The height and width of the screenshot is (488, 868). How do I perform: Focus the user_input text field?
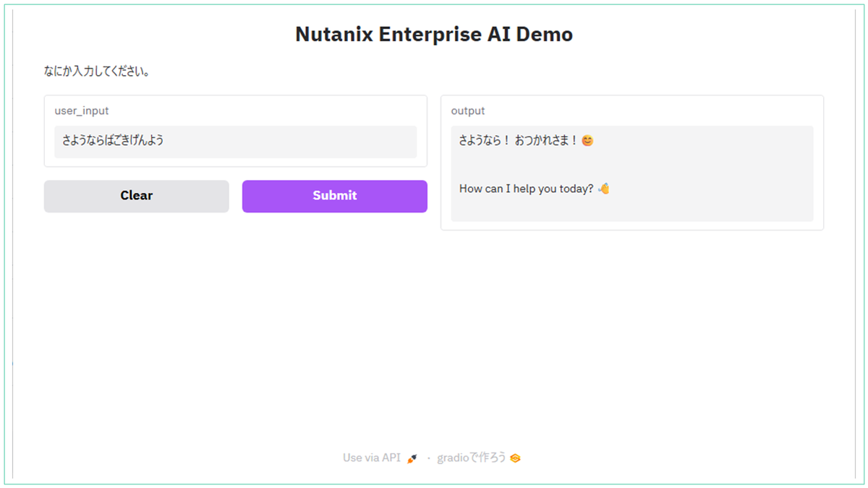pos(235,142)
